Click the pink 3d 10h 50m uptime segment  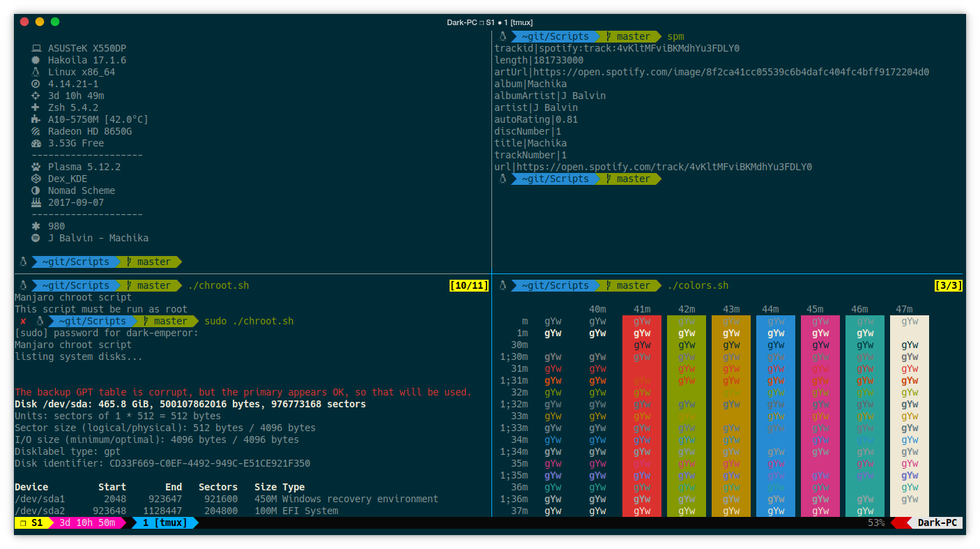(87, 523)
